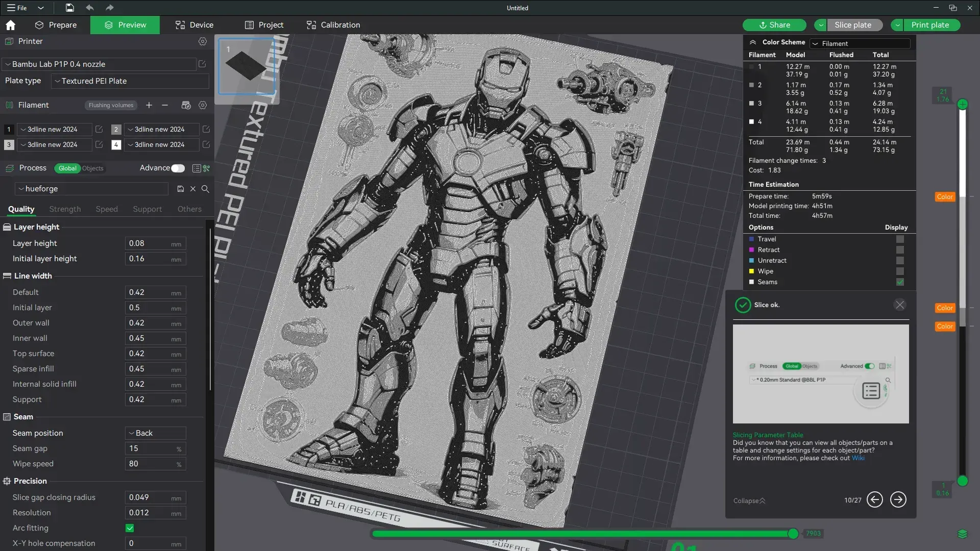Click filament 2's color swatch
Image resolution: width=980 pixels, height=551 pixels.
[116, 129]
